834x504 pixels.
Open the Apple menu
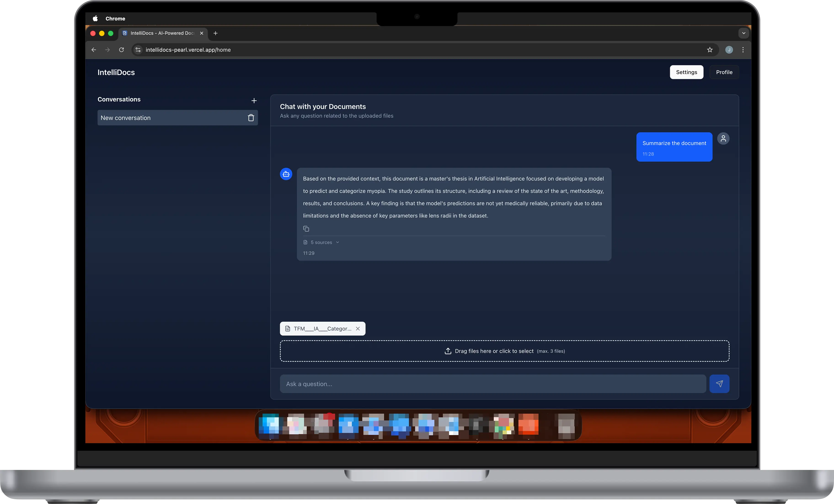click(x=95, y=19)
